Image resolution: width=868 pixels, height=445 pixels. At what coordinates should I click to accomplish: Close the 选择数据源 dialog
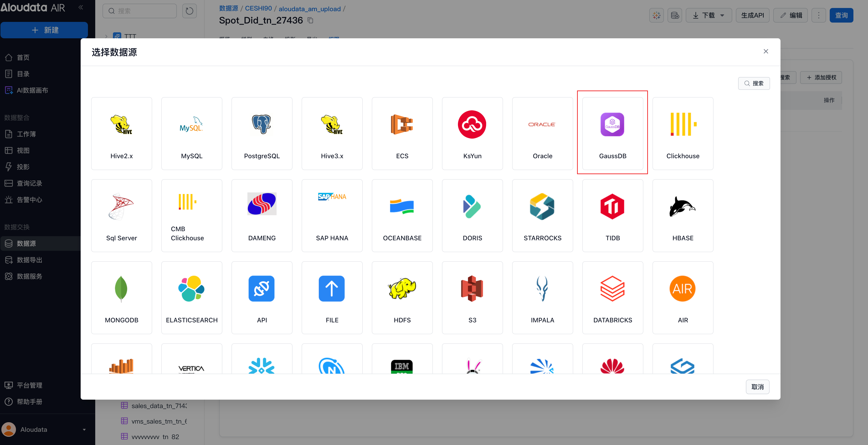765,51
